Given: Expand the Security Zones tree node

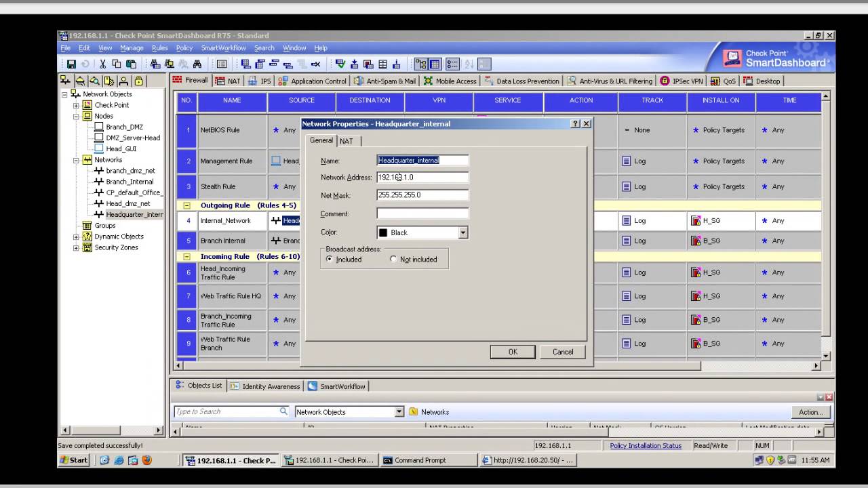Looking at the screenshot, I should (x=76, y=247).
